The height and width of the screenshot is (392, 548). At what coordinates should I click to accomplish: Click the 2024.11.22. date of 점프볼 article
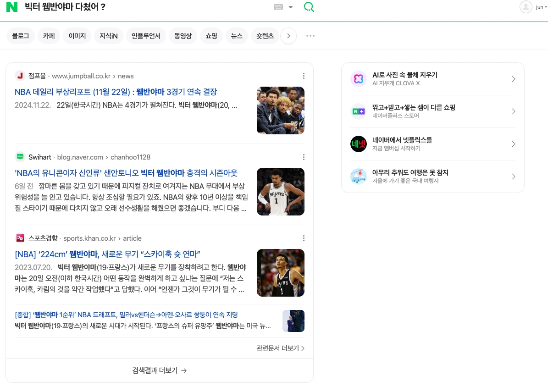point(33,105)
